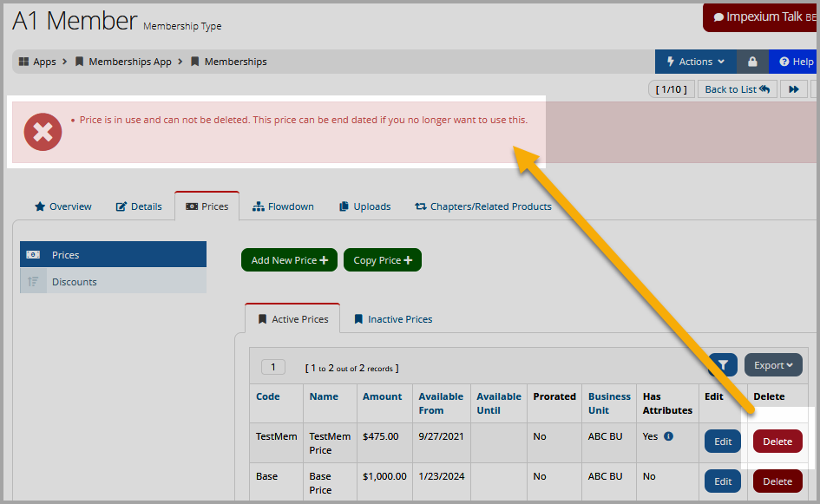
Task: Click the Add New Price button
Action: 289,260
